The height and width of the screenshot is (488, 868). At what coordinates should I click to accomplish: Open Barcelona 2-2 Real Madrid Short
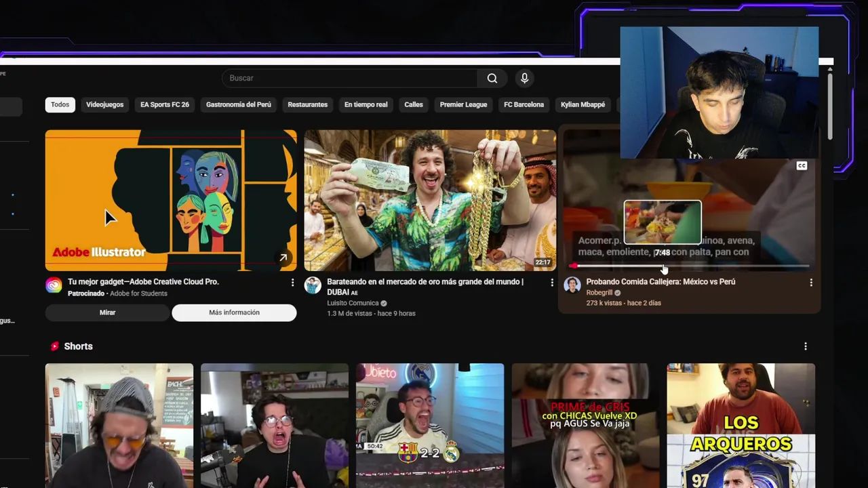coord(430,426)
